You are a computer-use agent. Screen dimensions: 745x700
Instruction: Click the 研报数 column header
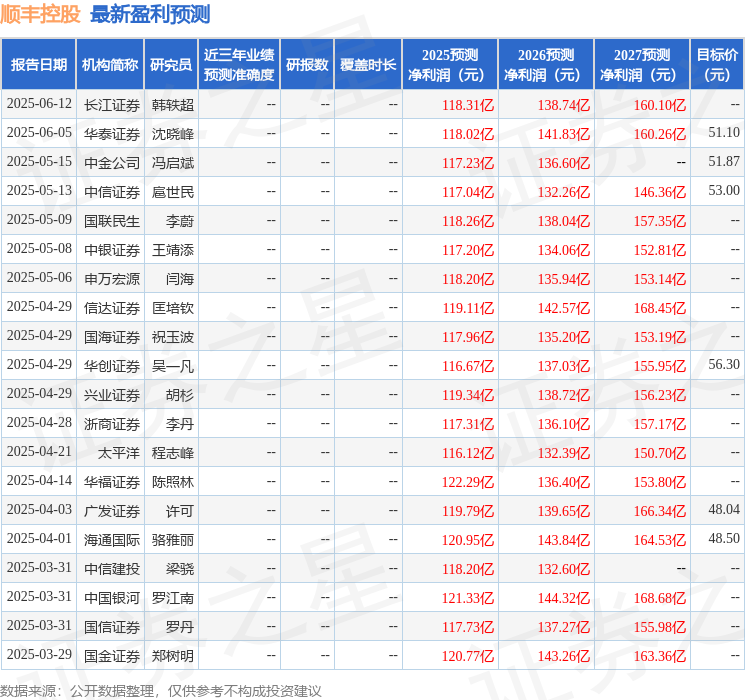(307, 65)
